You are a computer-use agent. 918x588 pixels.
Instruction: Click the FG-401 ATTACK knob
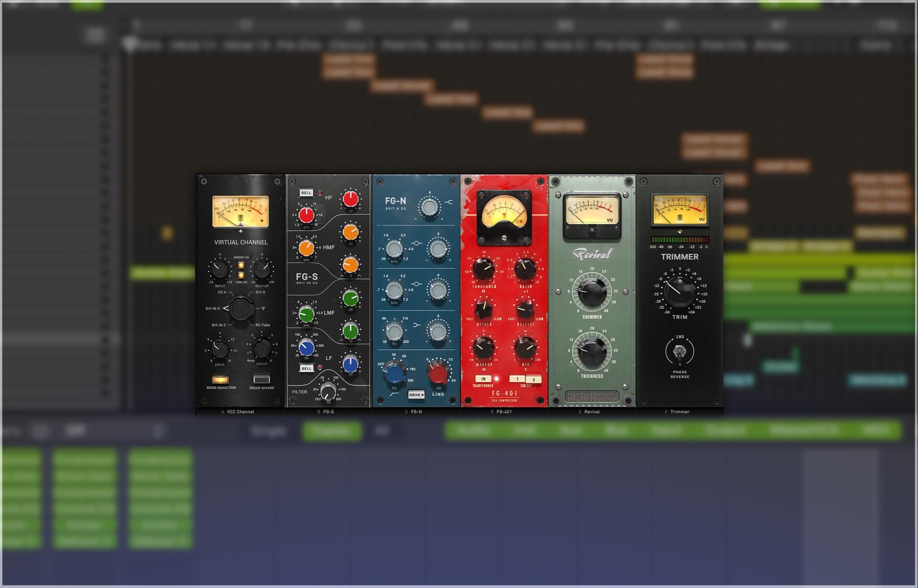click(x=484, y=309)
